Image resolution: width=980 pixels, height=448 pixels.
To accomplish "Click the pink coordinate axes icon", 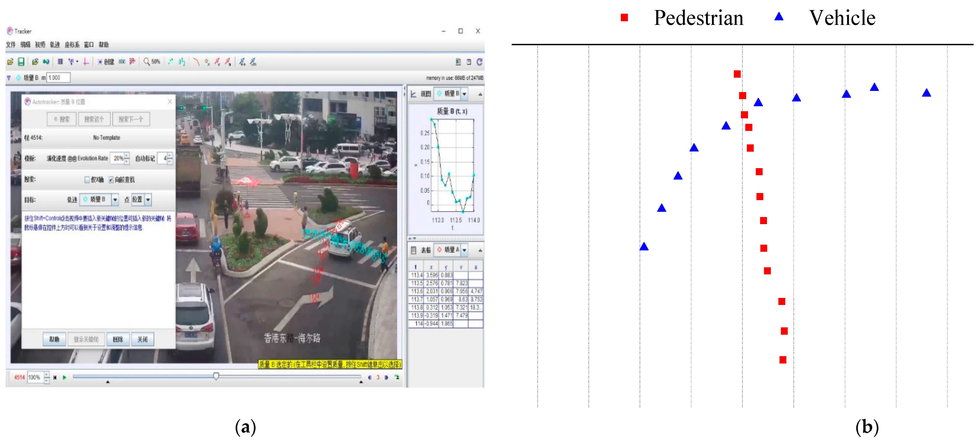I will 86,62.
